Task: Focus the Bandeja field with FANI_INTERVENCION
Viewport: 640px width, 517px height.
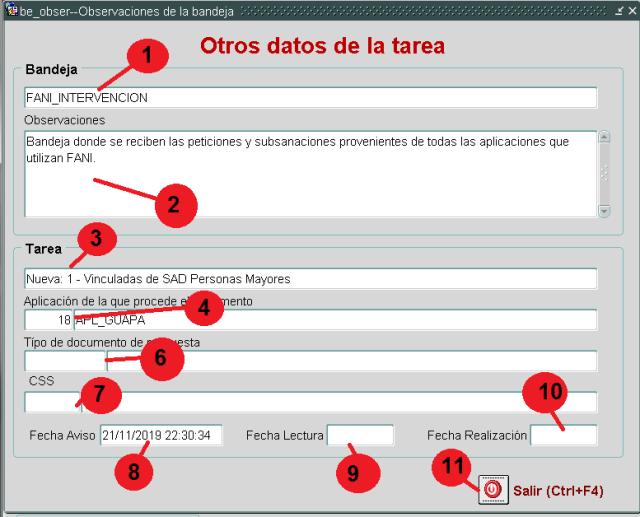Action: coord(310,97)
